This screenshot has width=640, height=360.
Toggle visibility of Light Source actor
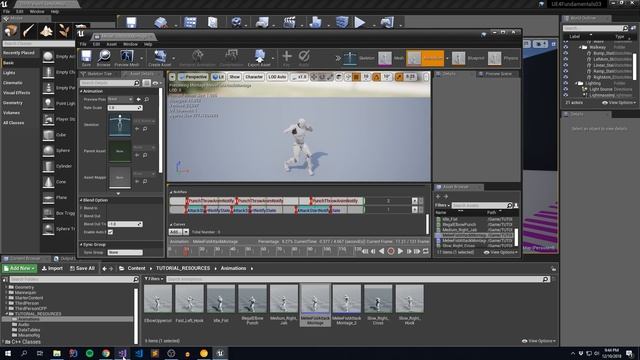pos(566,89)
